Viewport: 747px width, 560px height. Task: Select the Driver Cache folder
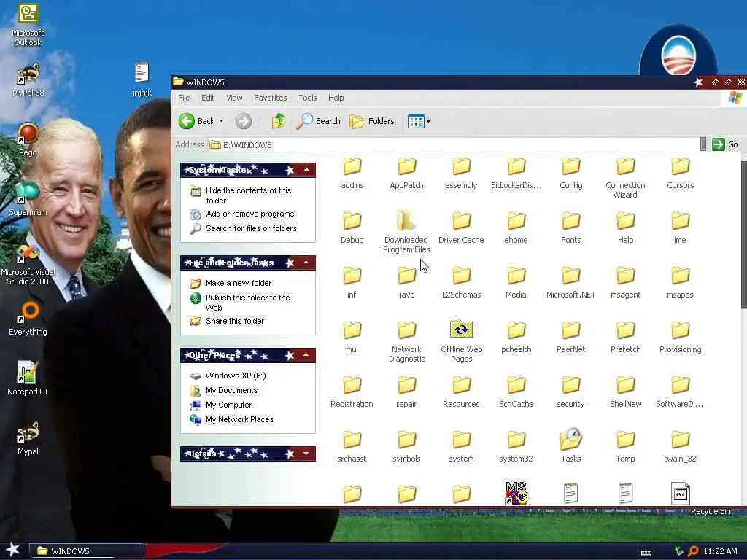click(461, 227)
